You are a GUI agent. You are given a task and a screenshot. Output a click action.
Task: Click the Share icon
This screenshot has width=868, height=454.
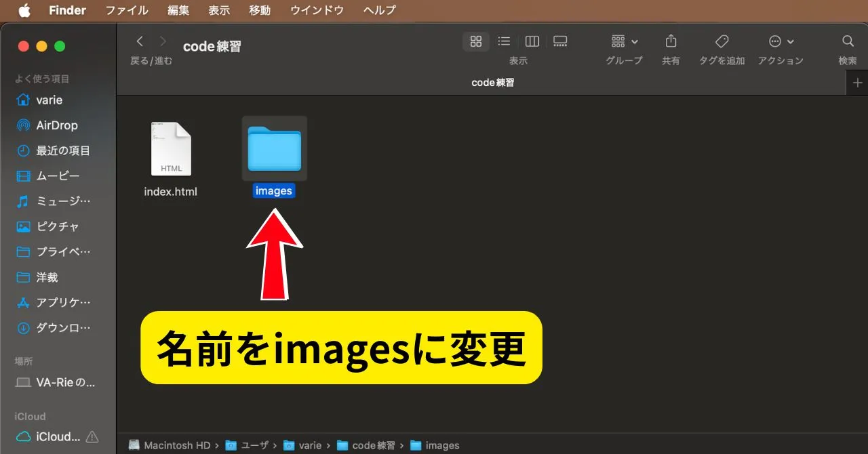(671, 41)
